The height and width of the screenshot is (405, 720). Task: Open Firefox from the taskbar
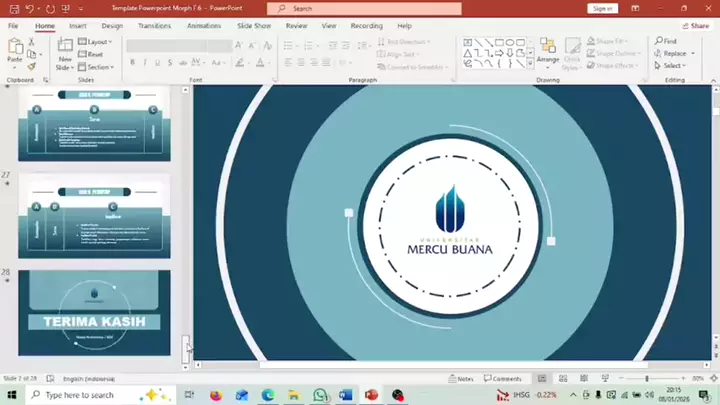pyautogui.click(x=216, y=395)
